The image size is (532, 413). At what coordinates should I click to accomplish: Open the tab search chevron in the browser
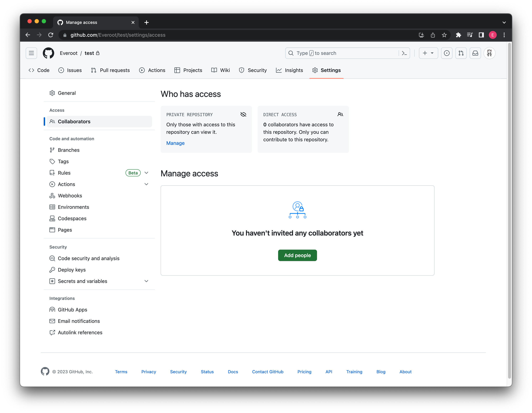[x=504, y=22]
